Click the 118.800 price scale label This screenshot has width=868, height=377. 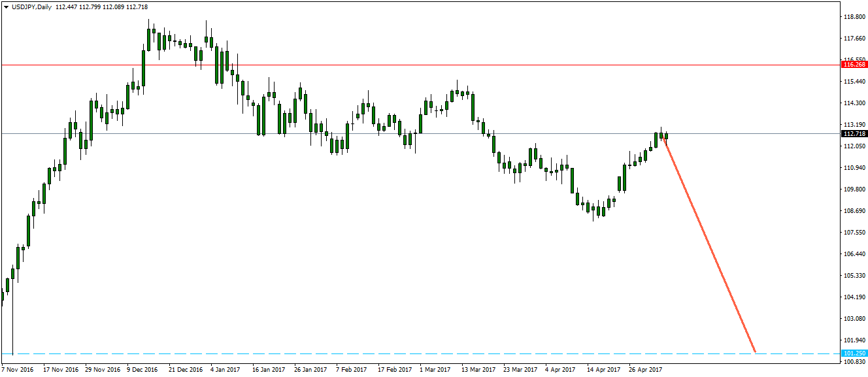click(x=854, y=17)
